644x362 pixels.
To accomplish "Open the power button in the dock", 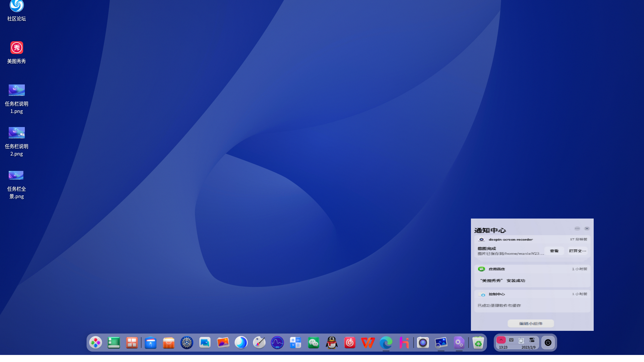I will [x=548, y=343].
